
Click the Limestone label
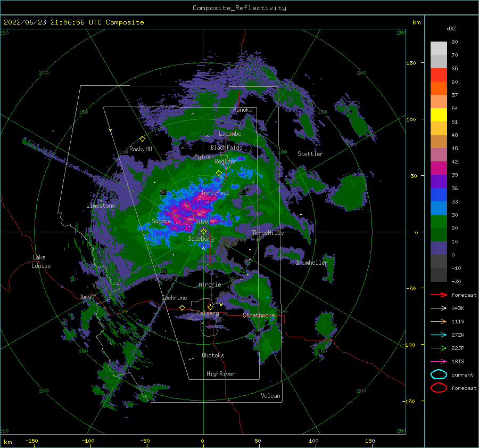tap(101, 206)
